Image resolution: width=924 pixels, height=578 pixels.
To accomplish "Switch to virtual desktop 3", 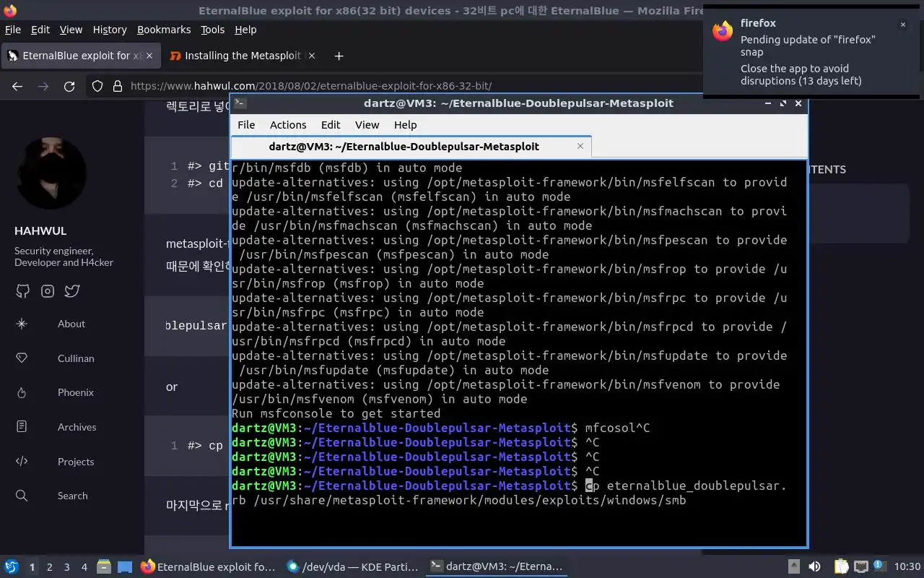I will click(x=66, y=567).
